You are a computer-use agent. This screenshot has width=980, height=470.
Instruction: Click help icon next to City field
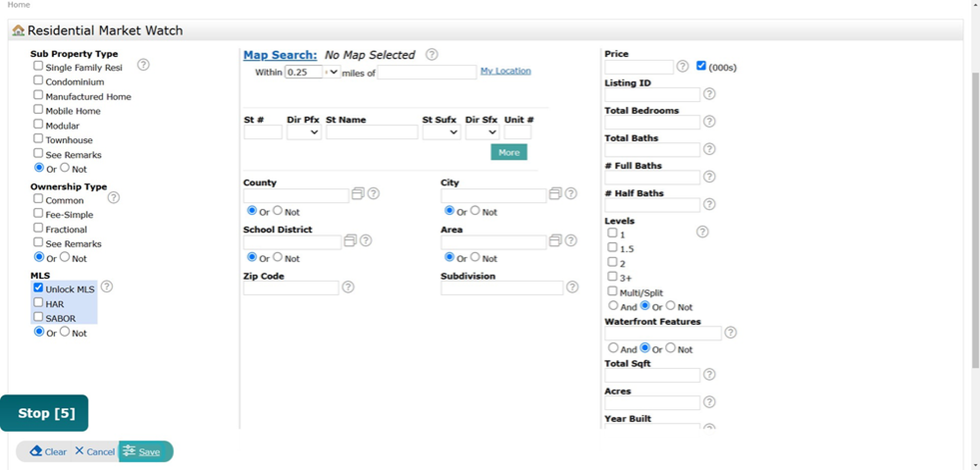pos(571,193)
